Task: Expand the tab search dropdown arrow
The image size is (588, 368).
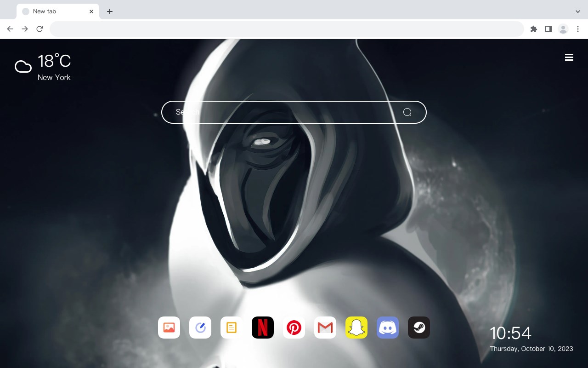Action: [x=578, y=11]
